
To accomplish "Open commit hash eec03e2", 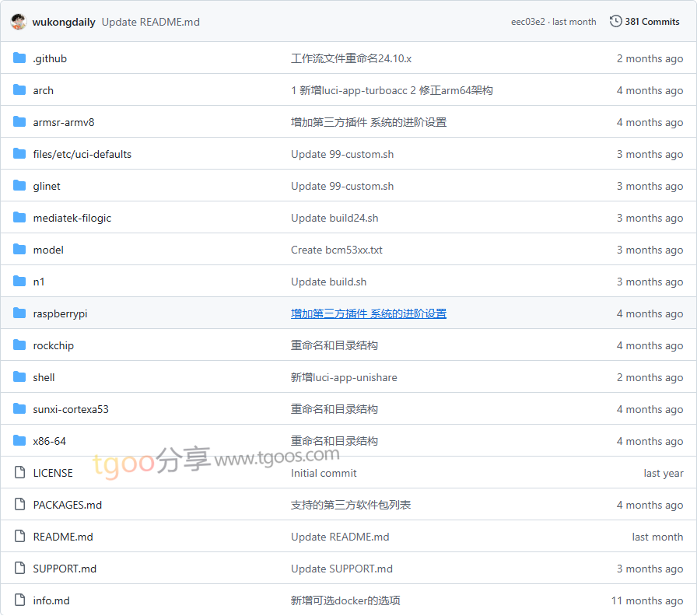I will tap(529, 22).
